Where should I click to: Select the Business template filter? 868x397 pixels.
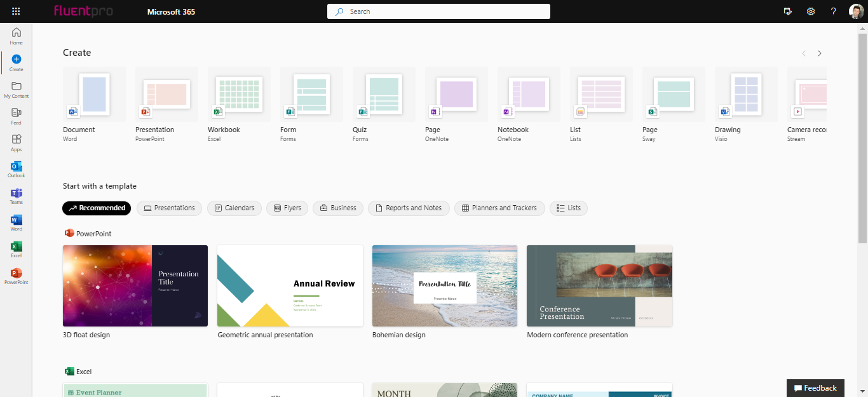point(338,208)
